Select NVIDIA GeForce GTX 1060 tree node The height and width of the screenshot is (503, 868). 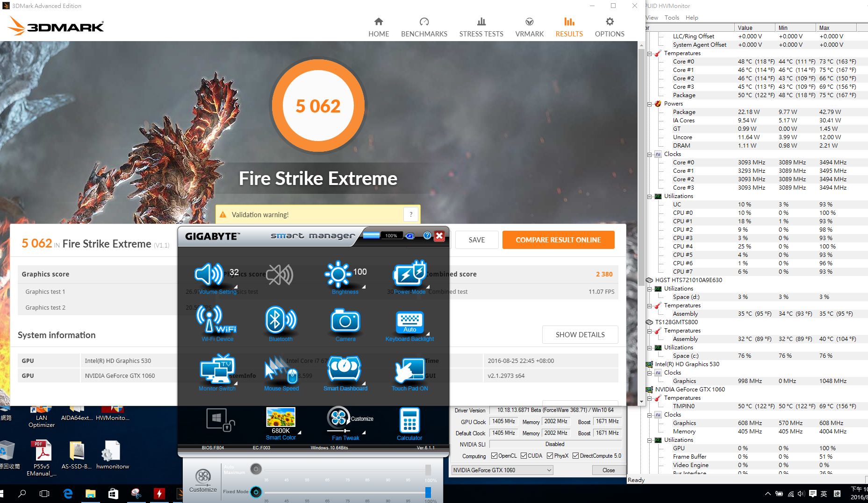pyautogui.click(x=690, y=390)
